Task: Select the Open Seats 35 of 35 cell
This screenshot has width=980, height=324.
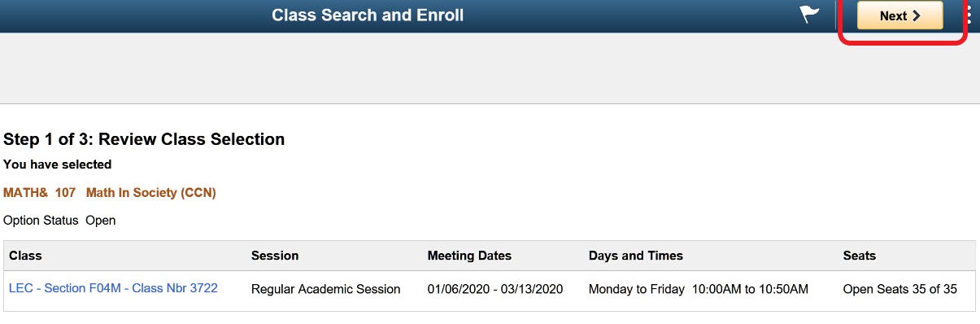Action: coord(900,289)
